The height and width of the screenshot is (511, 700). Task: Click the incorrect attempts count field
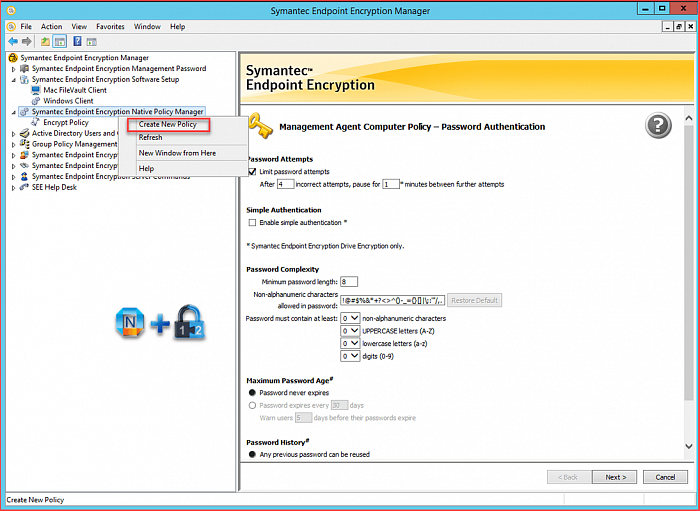coord(285,184)
